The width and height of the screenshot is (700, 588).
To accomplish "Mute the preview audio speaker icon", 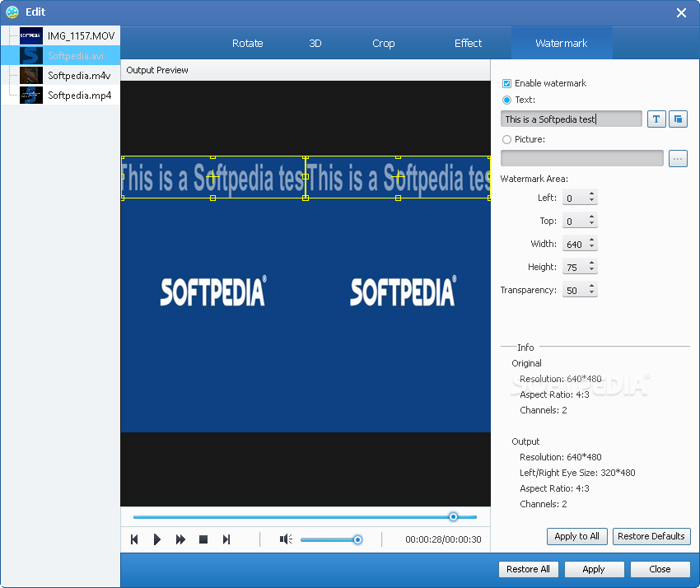I will tap(286, 539).
